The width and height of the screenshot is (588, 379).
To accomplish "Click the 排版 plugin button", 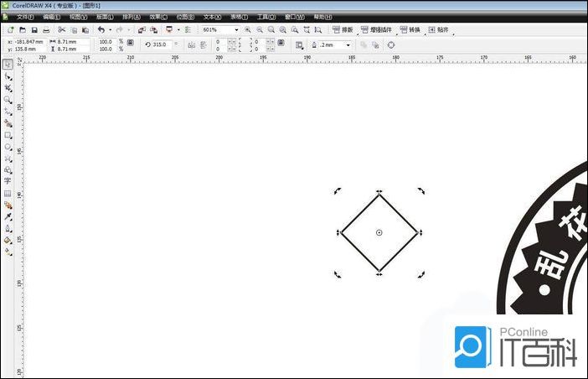I will pyautogui.click(x=343, y=29).
